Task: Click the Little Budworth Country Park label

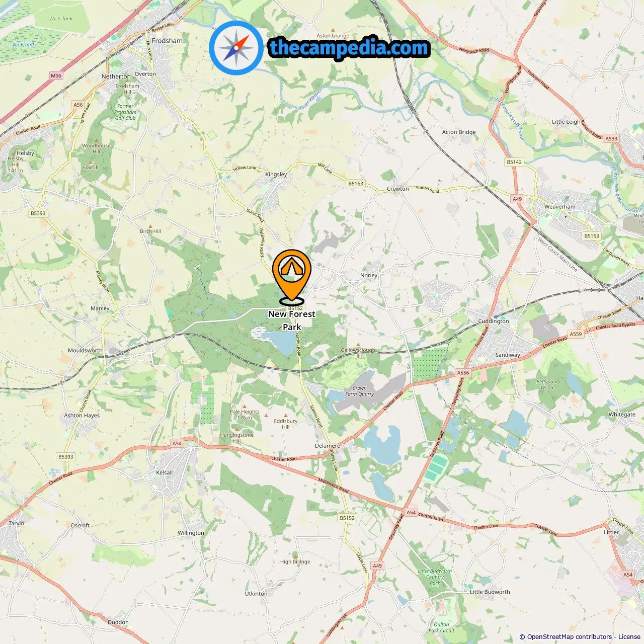Action: (435, 577)
